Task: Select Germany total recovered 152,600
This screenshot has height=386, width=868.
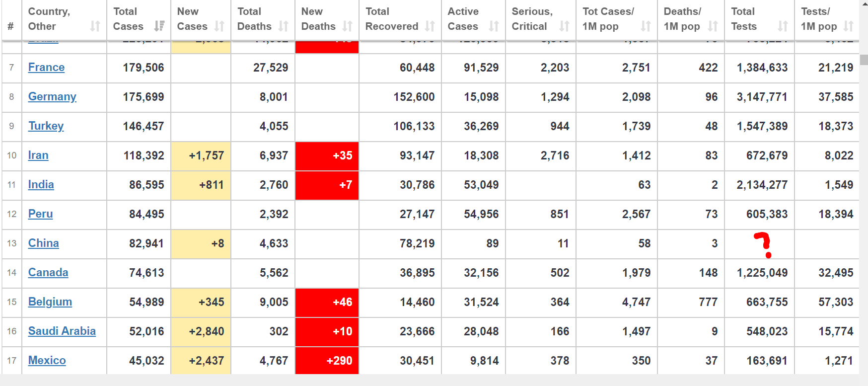Action: click(414, 97)
